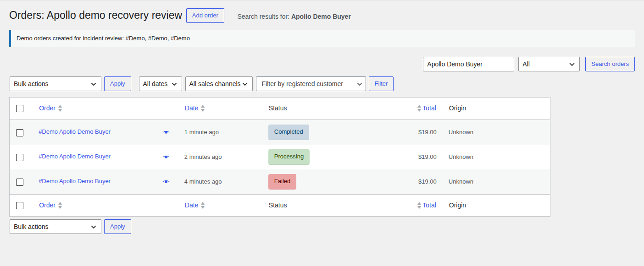Screen dimensions: 644x266
Task: Click the '2 minutes ago' date cell
Action: pyautogui.click(x=203, y=157)
